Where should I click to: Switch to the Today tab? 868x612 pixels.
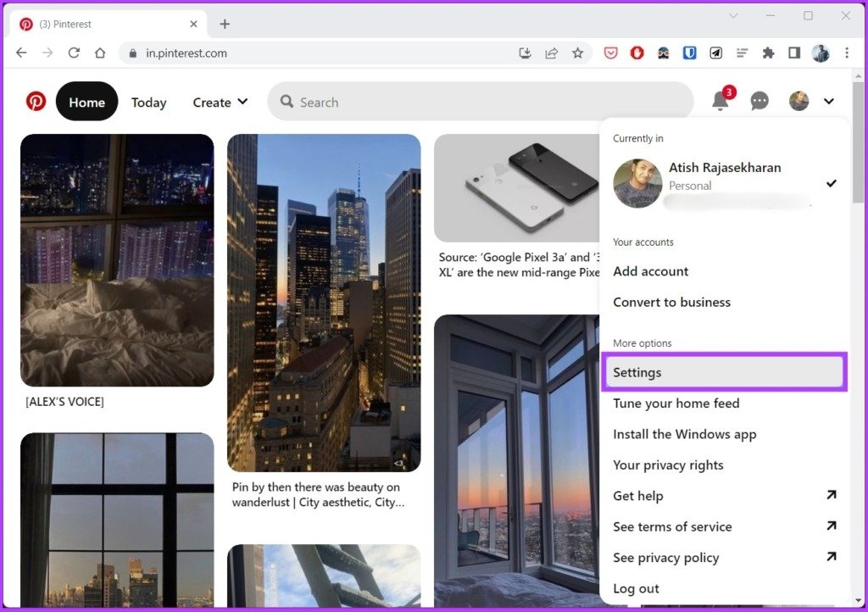point(148,103)
